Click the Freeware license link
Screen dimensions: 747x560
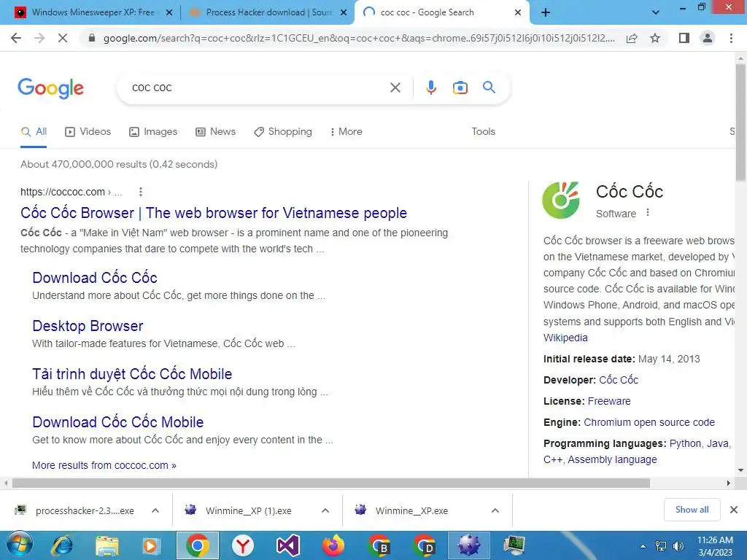(609, 401)
